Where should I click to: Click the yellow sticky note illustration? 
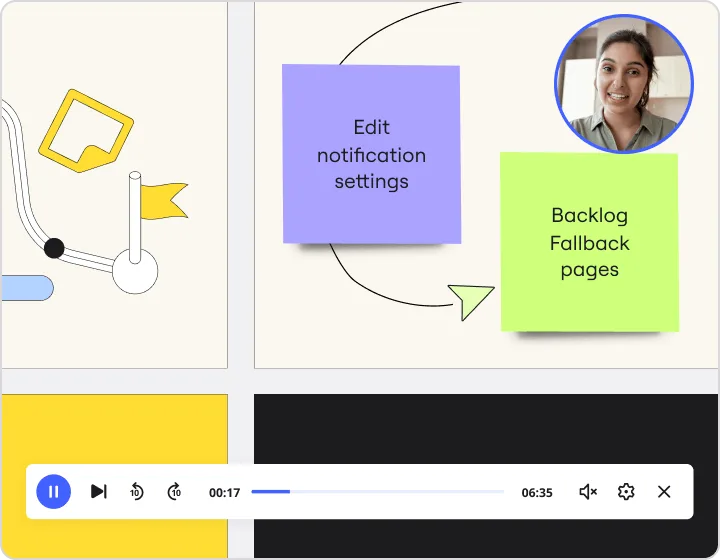[x=86, y=131]
